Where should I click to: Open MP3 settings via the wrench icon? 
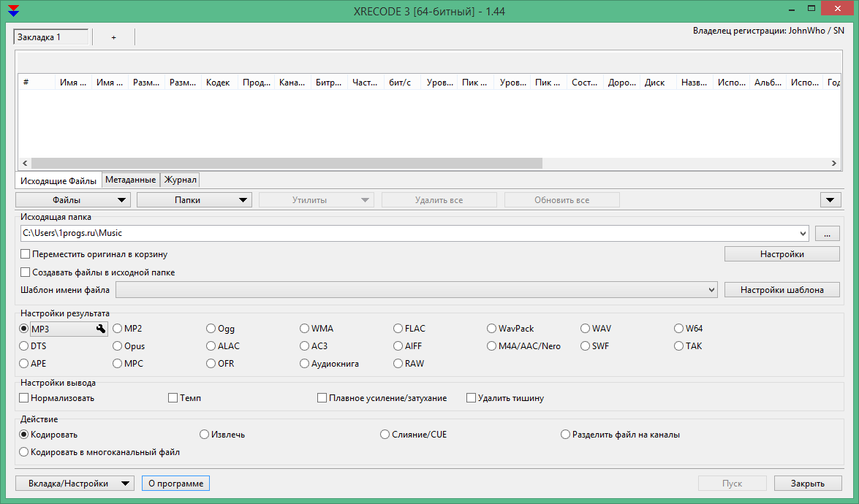click(x=101, y=329)
